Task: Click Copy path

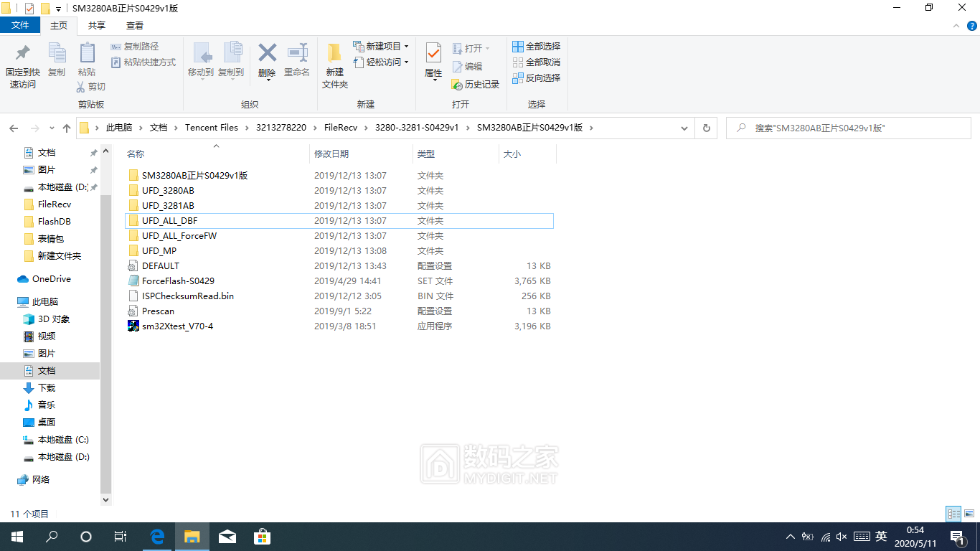Action: pyautogui.click(x=135, y=47)
